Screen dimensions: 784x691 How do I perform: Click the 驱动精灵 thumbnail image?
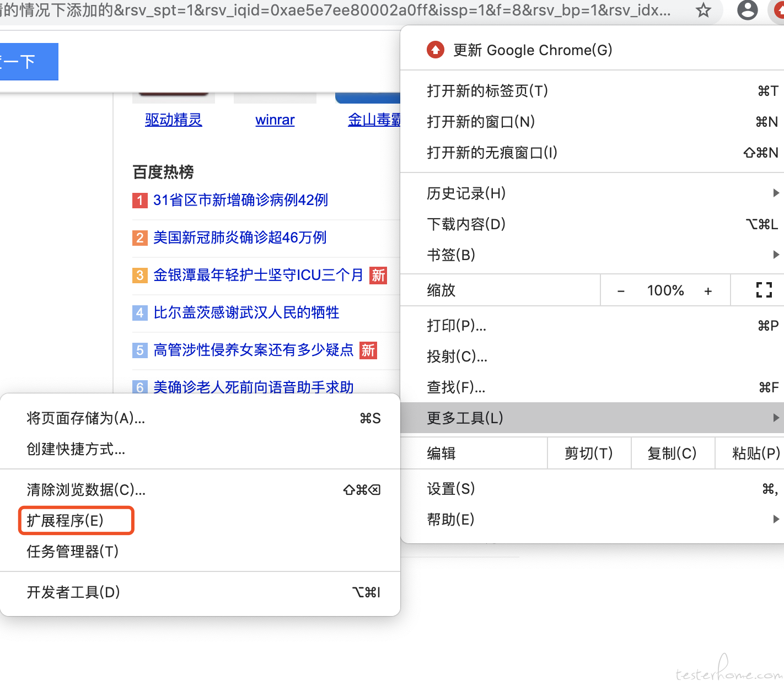tap(174, 98)
